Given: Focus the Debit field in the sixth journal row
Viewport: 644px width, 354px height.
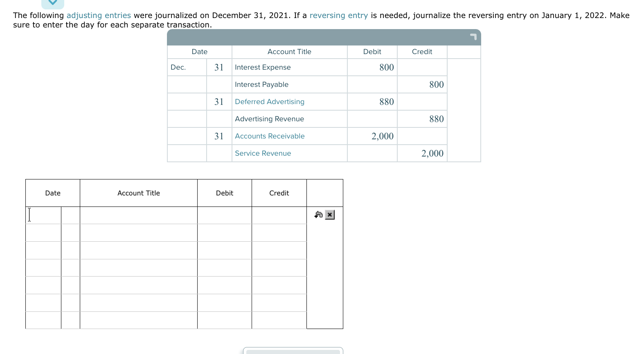Looking at the screenshot, I should 225,303.
